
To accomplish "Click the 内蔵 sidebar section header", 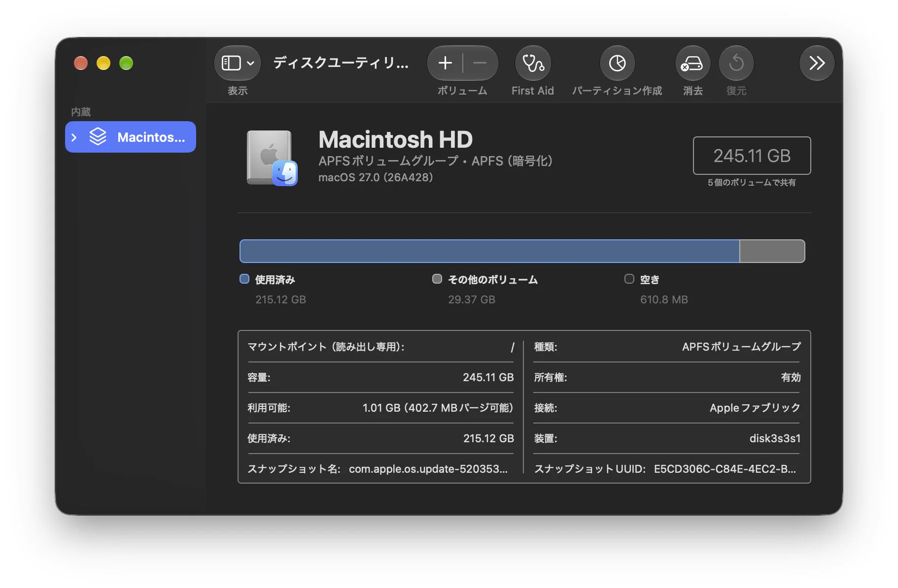I will [81, 112].
